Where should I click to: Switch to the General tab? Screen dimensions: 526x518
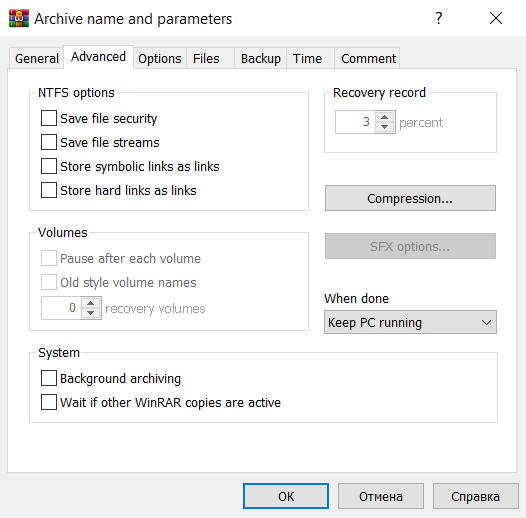pyautogui.click(x=37, y=58)
